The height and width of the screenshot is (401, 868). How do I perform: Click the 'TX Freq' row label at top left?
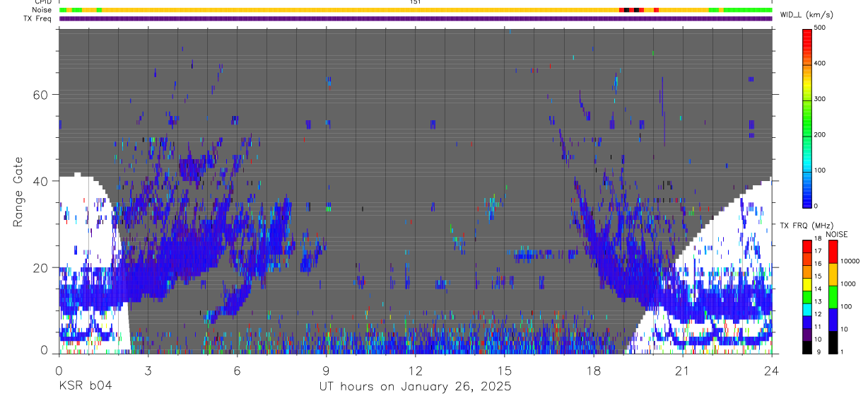coord(38,18)
